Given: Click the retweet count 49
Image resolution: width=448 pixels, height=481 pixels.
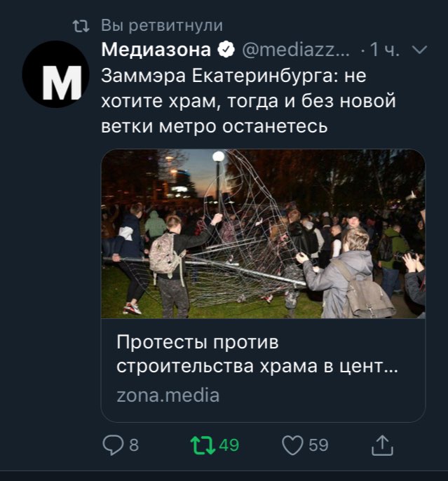Looking at the screenshot, I should (x=229, y=445).
